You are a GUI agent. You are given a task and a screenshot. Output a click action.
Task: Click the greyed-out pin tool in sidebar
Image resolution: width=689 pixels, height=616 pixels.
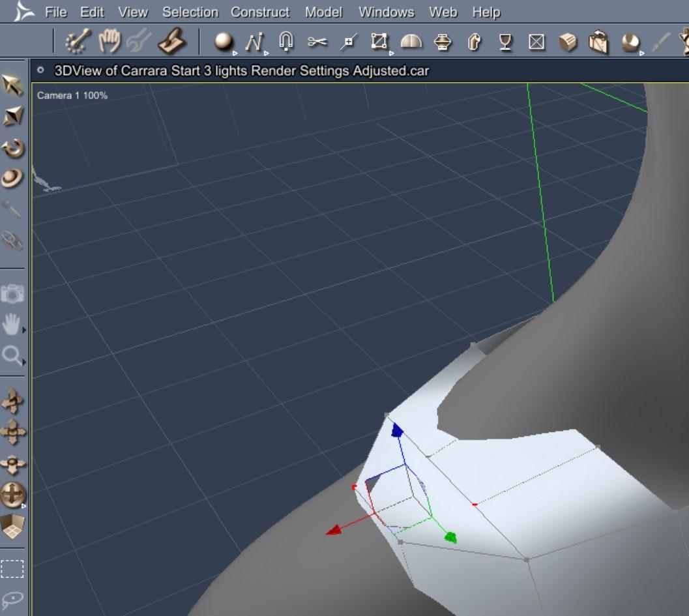point(12,210)
